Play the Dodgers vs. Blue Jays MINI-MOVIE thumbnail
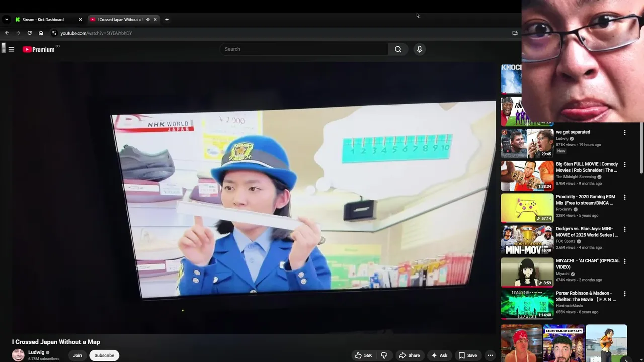The height and width of the screenshot is (362, 644). click(527, 240)
